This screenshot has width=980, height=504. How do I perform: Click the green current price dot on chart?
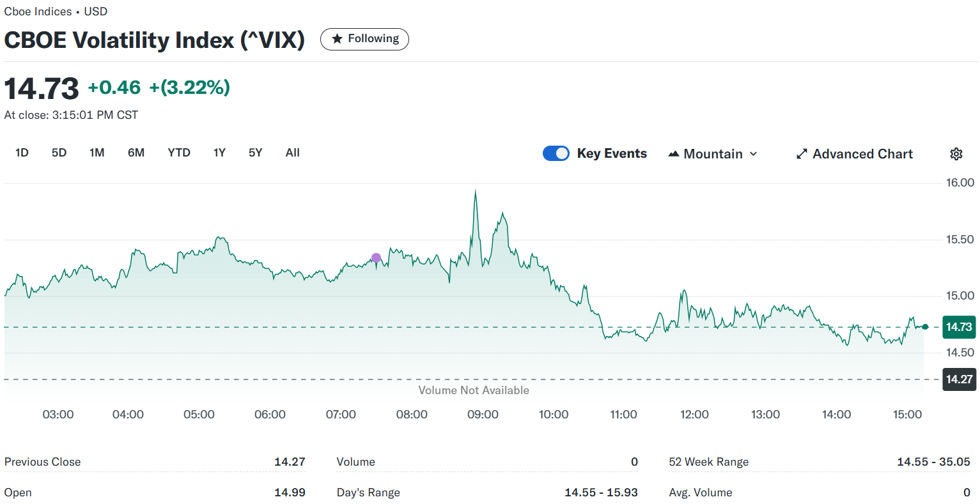pyautogui.click(x=925, y=327)
